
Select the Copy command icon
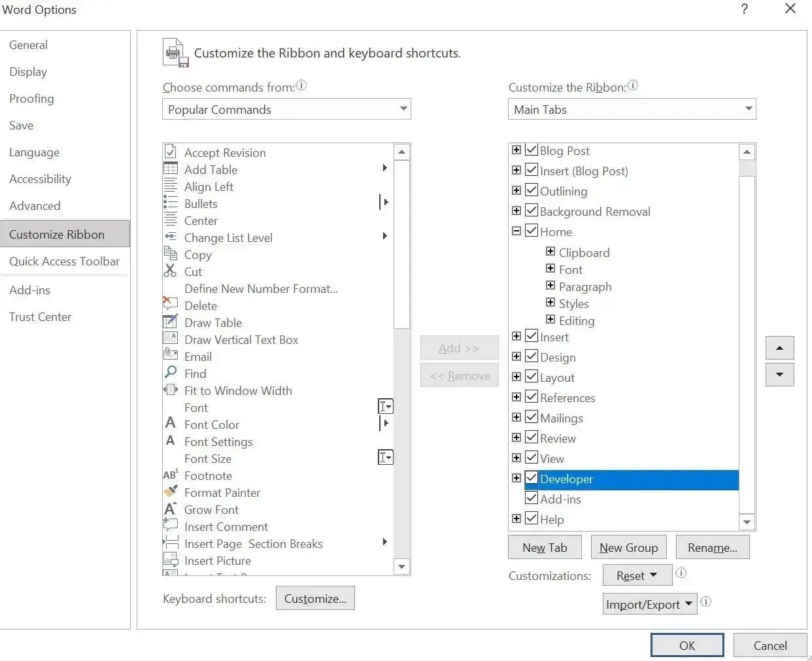[170, 254]
